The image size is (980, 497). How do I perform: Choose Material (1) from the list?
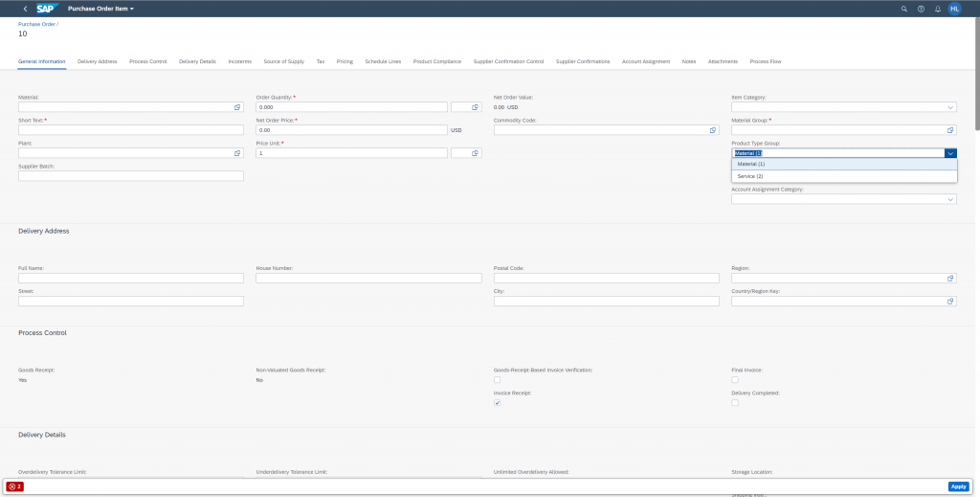[844, 164]
